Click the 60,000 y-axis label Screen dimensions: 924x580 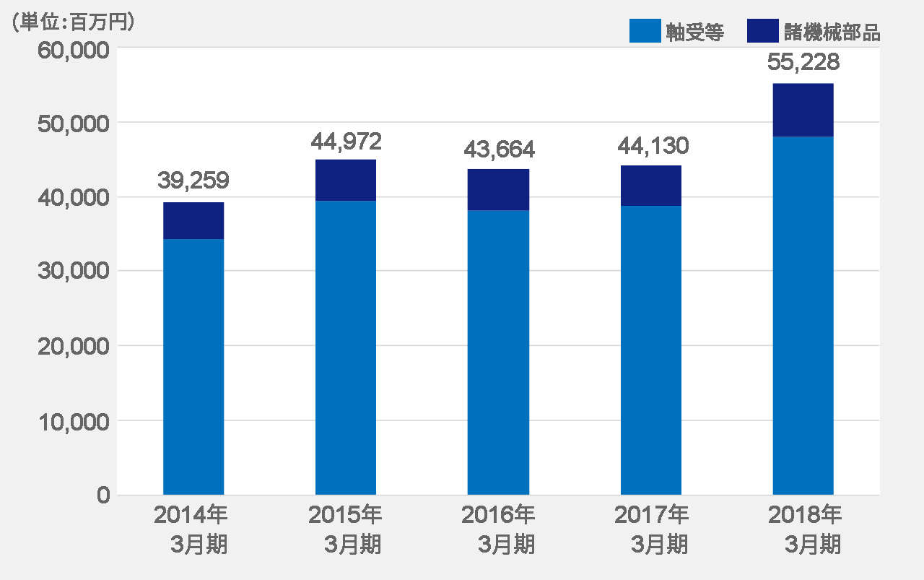72,51
